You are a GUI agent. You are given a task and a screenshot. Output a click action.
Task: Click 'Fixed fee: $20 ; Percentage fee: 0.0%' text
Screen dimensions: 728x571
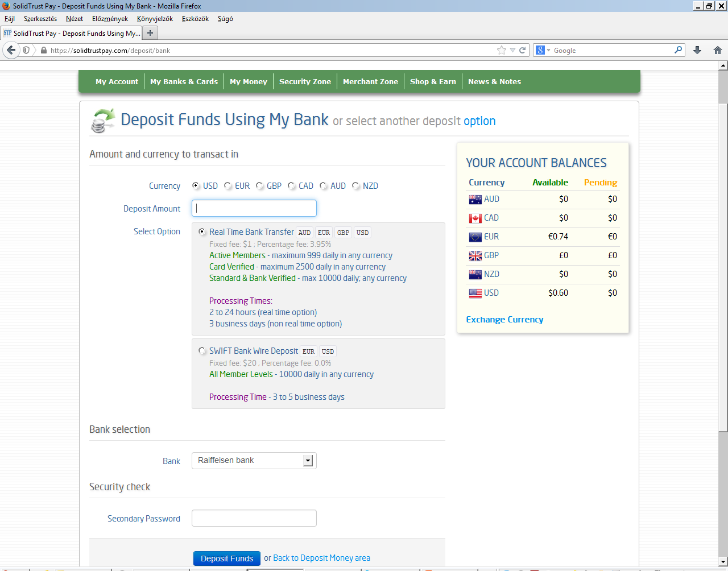(270, 363)
